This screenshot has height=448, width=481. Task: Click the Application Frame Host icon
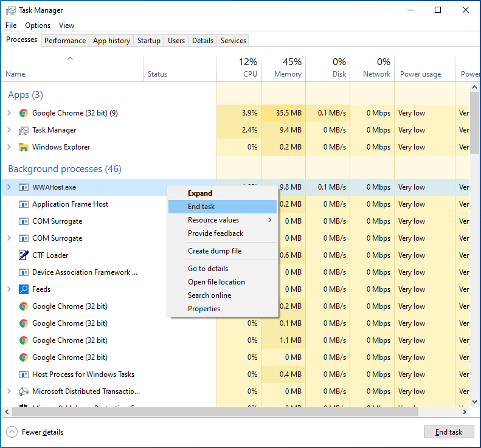click(24, 204)
